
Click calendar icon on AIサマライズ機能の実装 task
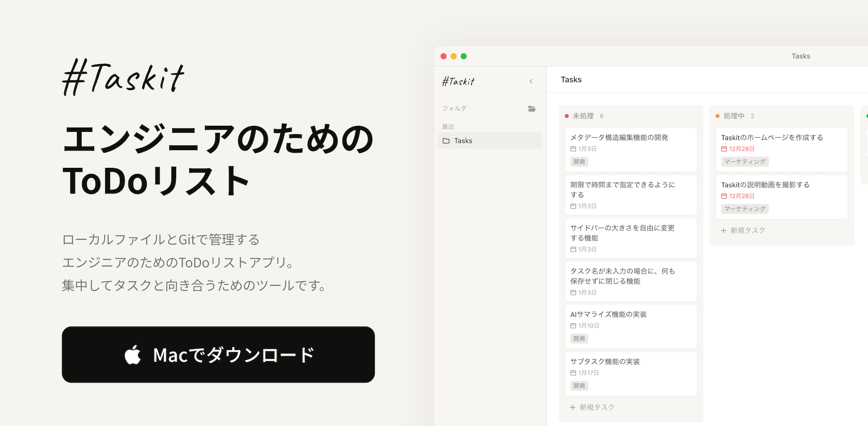573,326
